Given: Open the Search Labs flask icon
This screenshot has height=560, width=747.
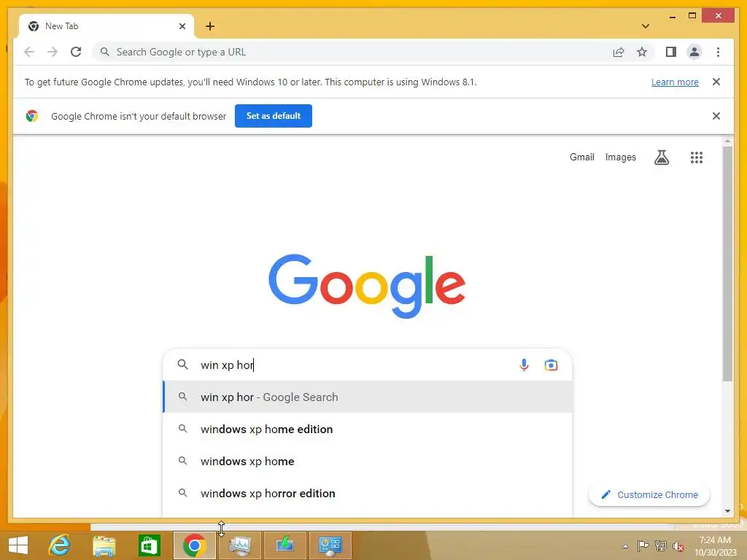Looking at the screenshot, I should (x=661, y=157).
